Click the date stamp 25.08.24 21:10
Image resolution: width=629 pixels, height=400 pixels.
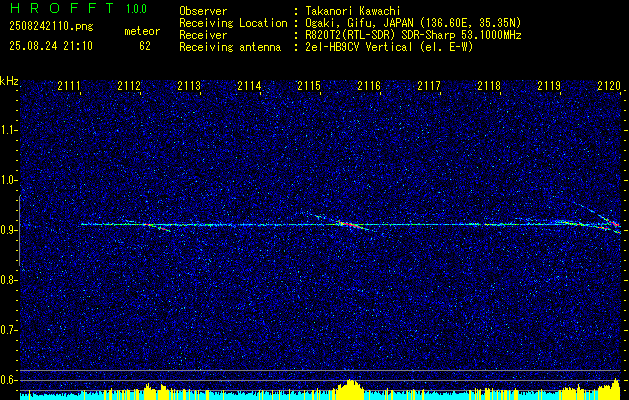point(51,46)
